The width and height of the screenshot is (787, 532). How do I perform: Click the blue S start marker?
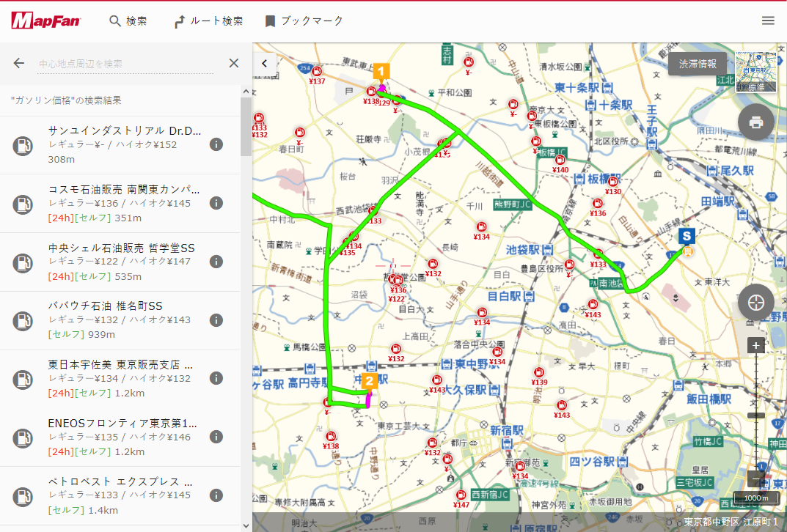coord(687,236)
